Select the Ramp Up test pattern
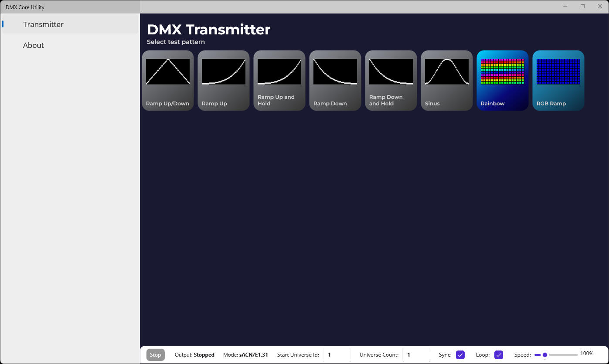 pyautogui.click(x=223, y=80)
